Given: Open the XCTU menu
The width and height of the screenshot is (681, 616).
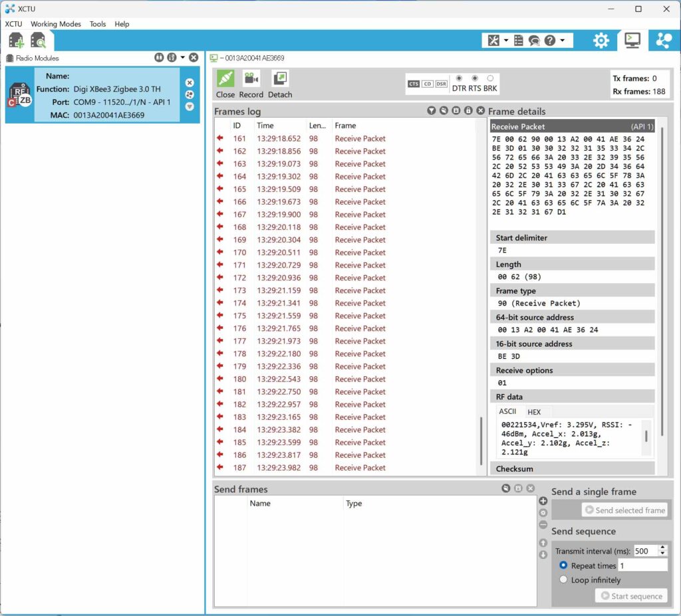Looking at the screenshot, I should pos(13,24).
